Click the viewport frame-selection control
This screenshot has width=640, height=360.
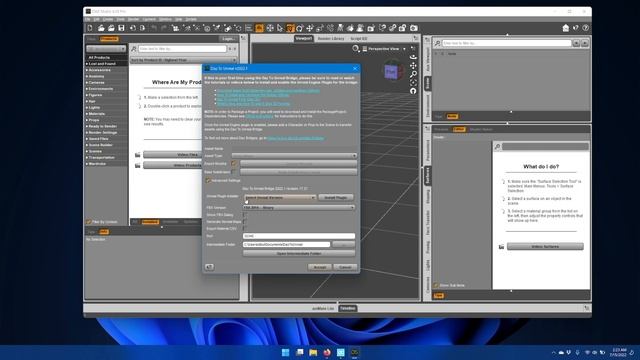413,82
